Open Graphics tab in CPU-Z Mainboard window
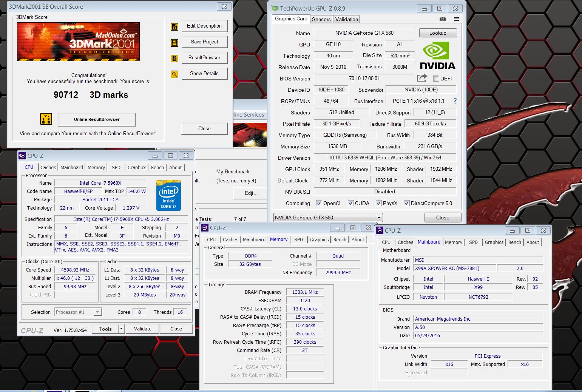 pos(494,242)
